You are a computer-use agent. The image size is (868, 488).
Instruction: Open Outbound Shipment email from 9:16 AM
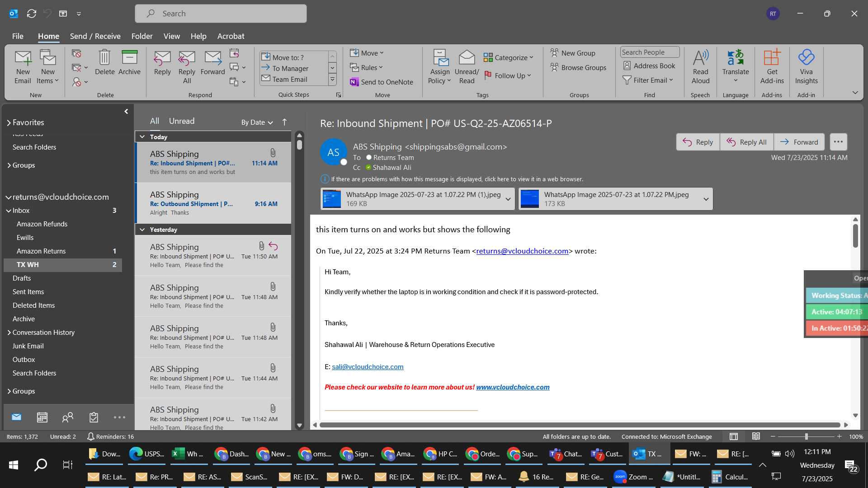[x=213, y=203]
